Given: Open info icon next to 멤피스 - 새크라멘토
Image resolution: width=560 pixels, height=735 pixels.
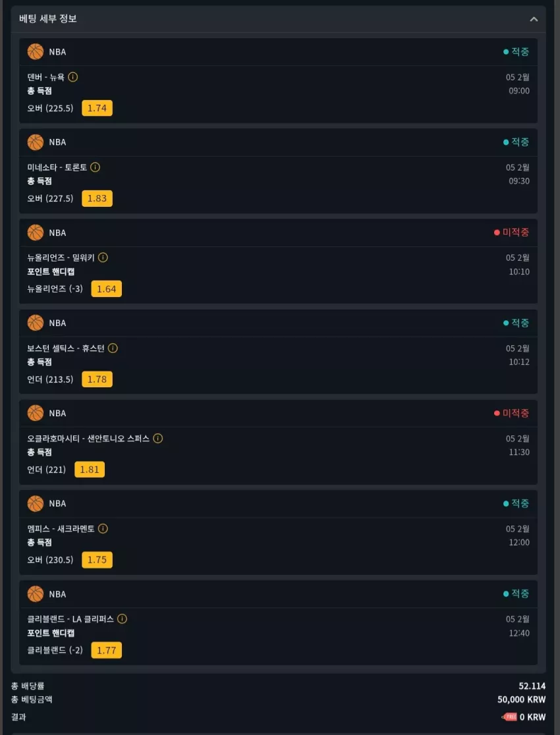Looking at the screenshot, I should 103,529.
